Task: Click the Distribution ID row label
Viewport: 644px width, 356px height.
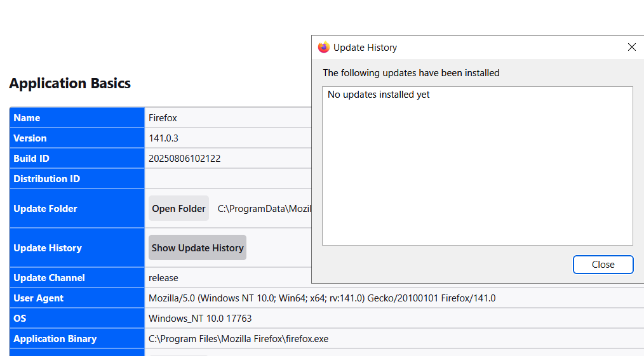Action: 46,179
